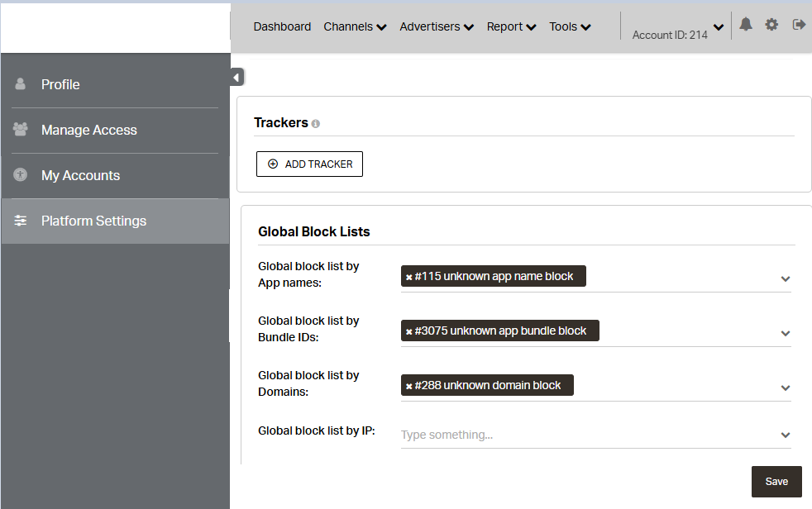This screenshot has height=509, width=812.
Task: Click the notifications bell icon
Action: tap(746, 25)
